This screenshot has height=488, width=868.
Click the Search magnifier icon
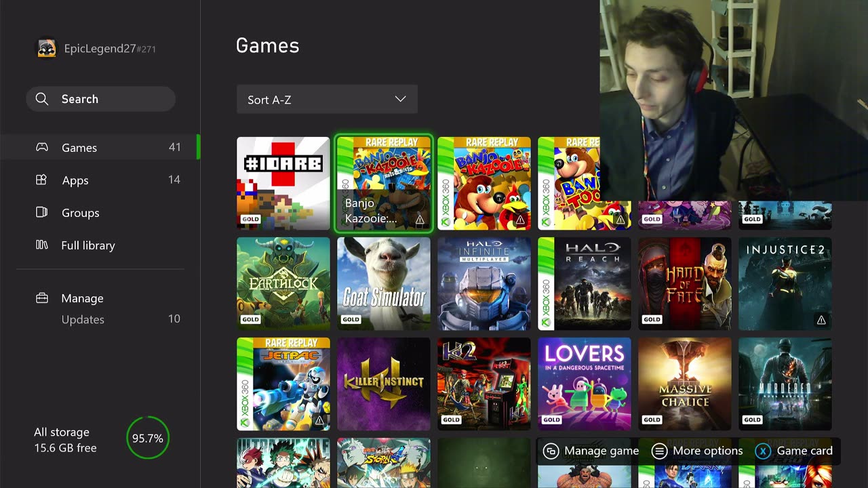click(x=42, y=99)
